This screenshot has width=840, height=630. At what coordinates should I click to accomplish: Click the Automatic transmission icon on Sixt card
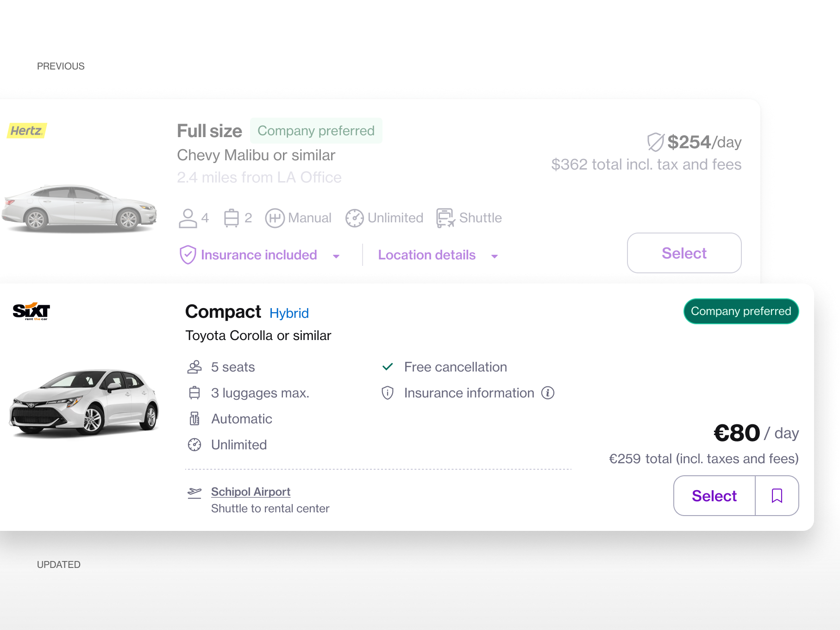tap(195, 419)
